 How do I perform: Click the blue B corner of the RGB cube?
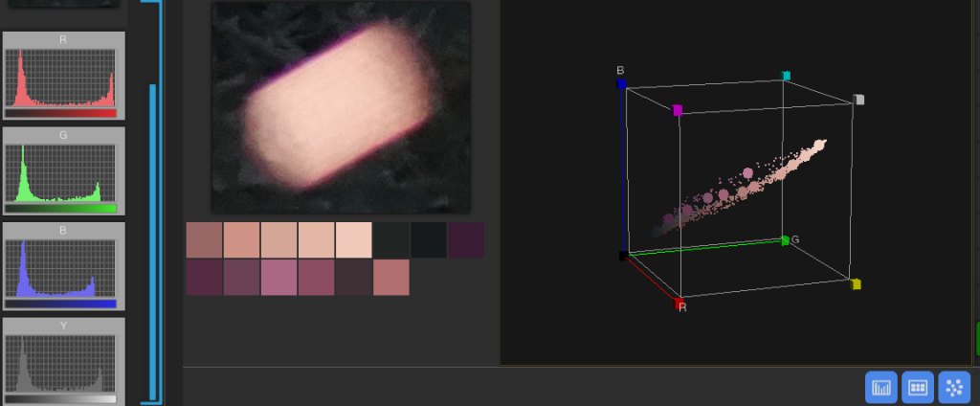coord(621,84)
